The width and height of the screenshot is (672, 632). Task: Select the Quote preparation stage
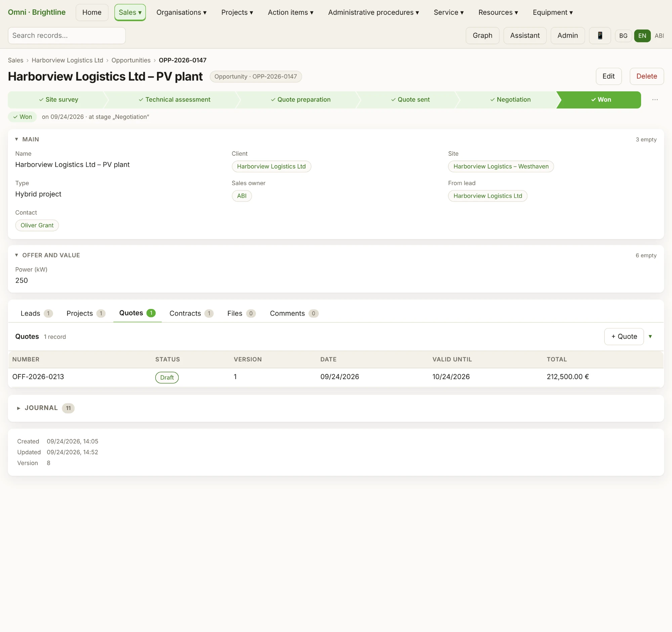pyautogui.click(x=300, y=100)
